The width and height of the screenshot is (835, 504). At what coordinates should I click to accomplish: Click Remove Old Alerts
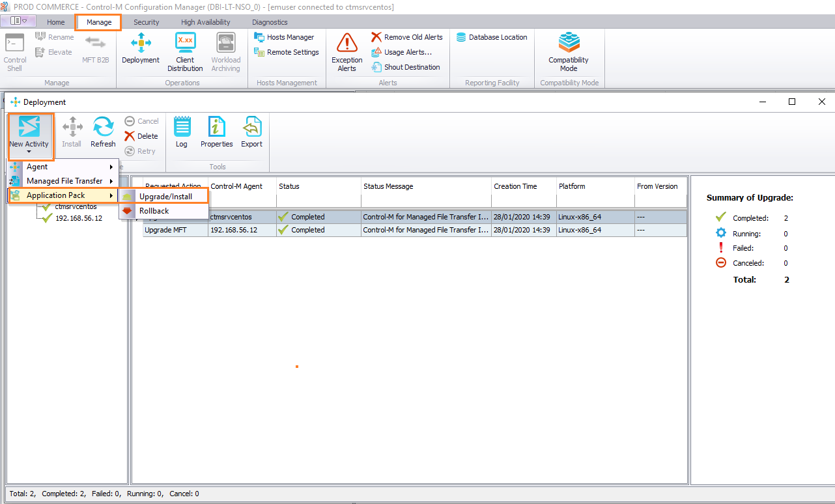(407, 37)
